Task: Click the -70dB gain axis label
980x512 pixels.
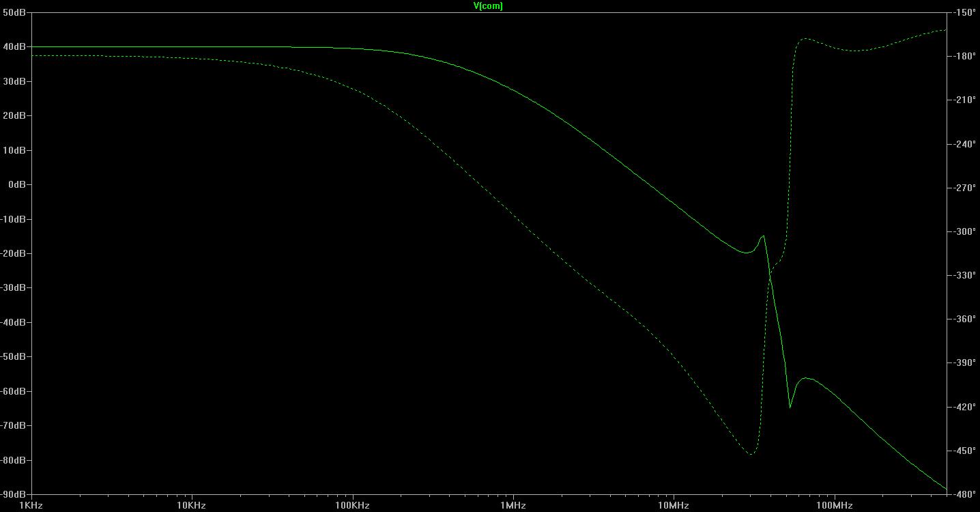Action: pos(13,425)
